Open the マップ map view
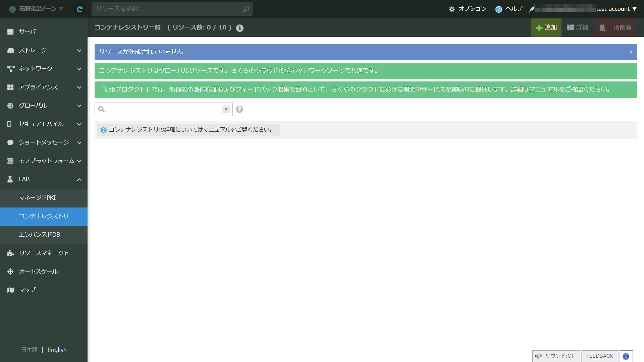644x362 pixels. click(x=27, y=290)
